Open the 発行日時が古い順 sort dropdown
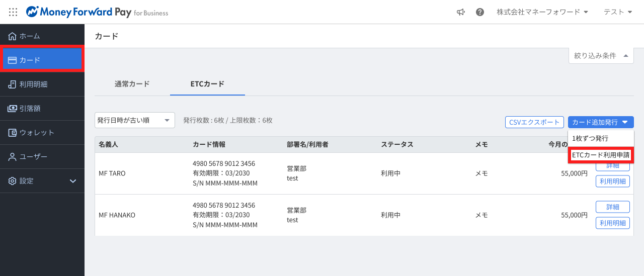 click(x=134, y=121)
